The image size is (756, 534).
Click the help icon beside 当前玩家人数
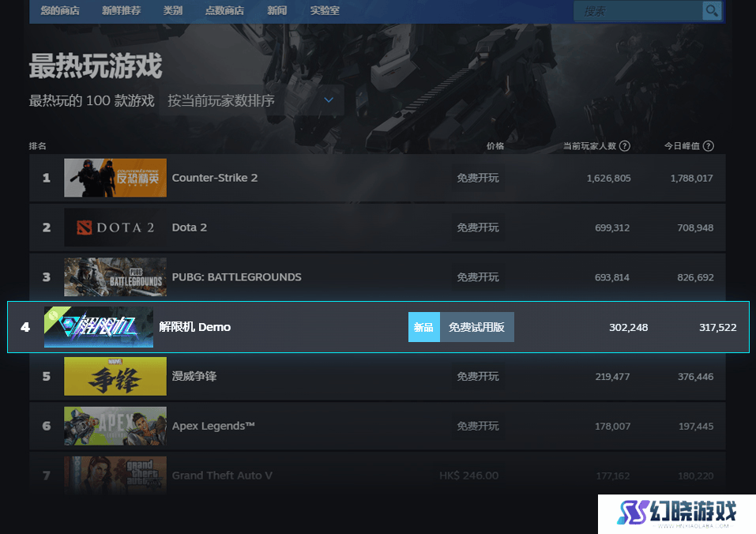click(624, 146)
